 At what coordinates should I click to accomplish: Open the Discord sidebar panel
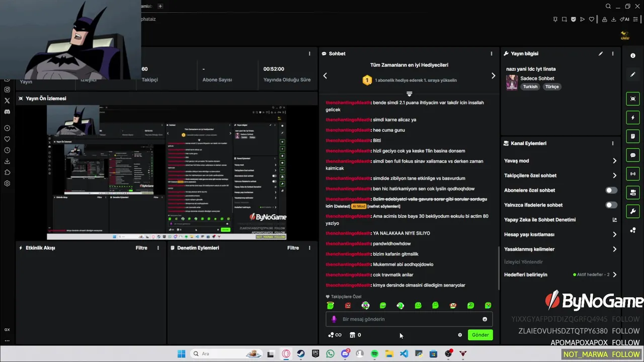(x=7, y=112)
